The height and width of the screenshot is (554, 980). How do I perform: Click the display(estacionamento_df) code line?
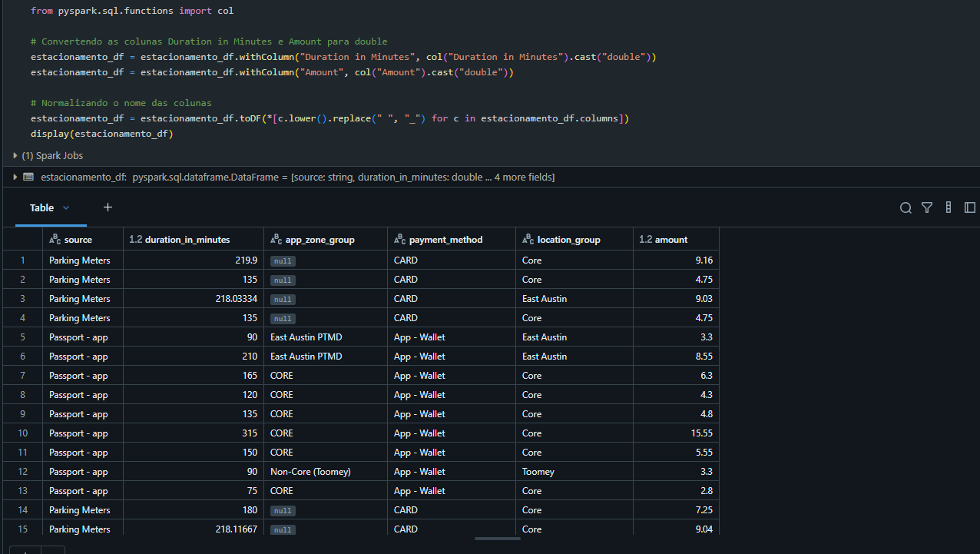[102, 134]
